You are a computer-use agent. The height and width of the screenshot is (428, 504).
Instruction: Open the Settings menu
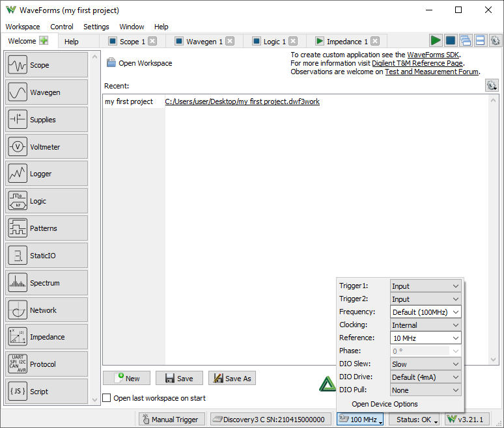pos(96,27)
